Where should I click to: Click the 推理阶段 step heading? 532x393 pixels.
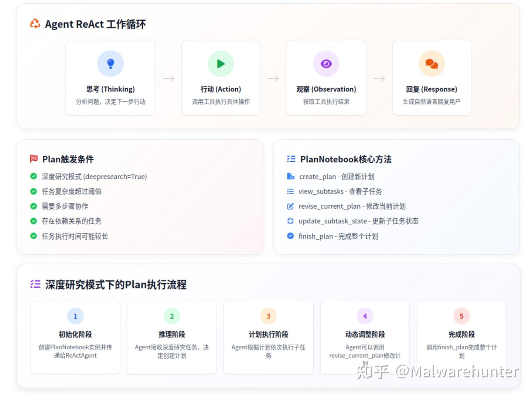point(172,334)
